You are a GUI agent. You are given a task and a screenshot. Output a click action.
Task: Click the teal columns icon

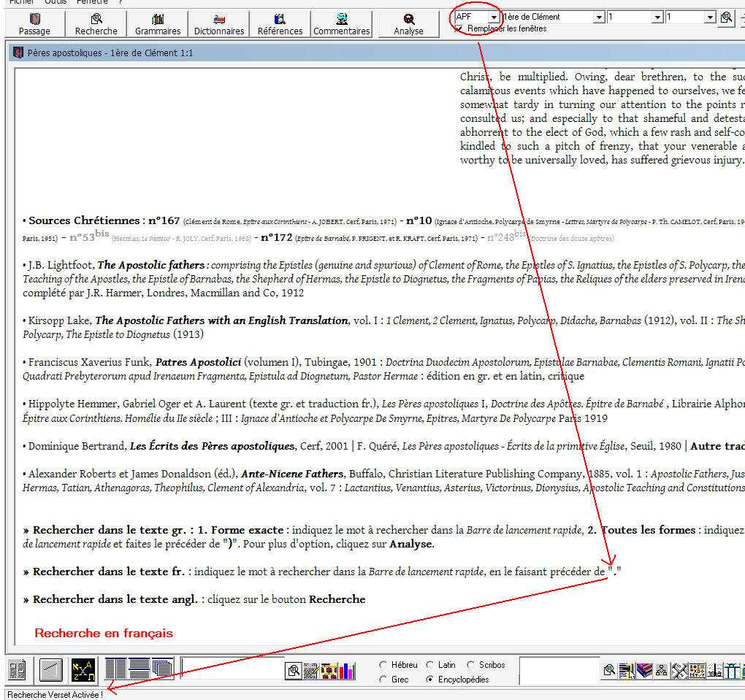point(732,671)
